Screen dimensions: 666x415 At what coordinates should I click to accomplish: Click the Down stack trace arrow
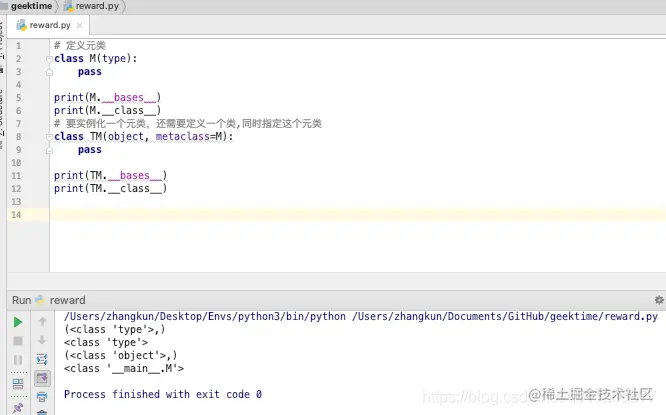pyautogui.click(x=42, y=340)
